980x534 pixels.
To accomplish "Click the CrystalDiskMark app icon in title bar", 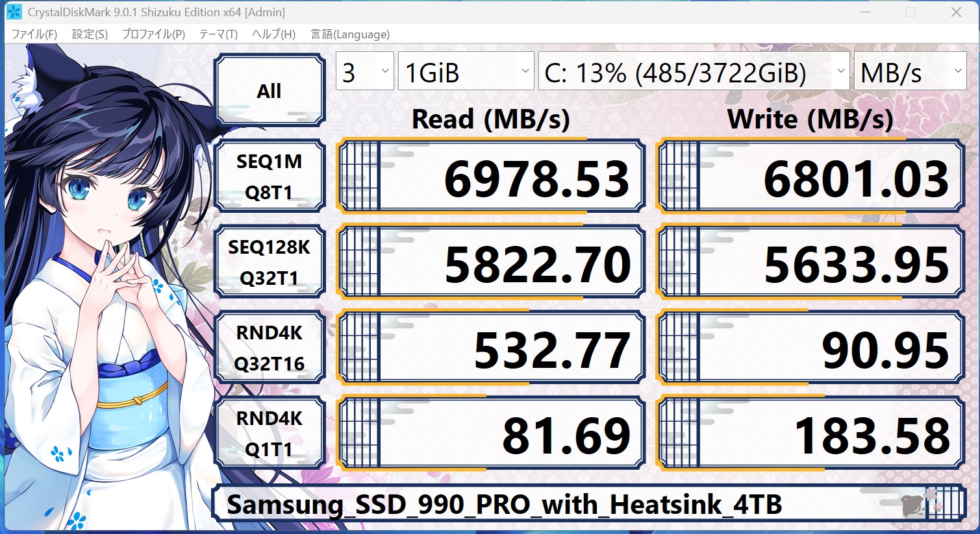I will tap(14, 12).
